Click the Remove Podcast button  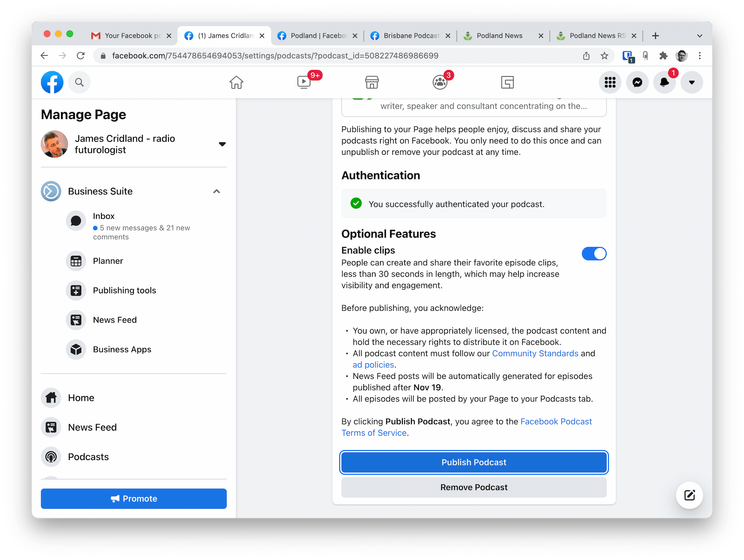(474, 487)
